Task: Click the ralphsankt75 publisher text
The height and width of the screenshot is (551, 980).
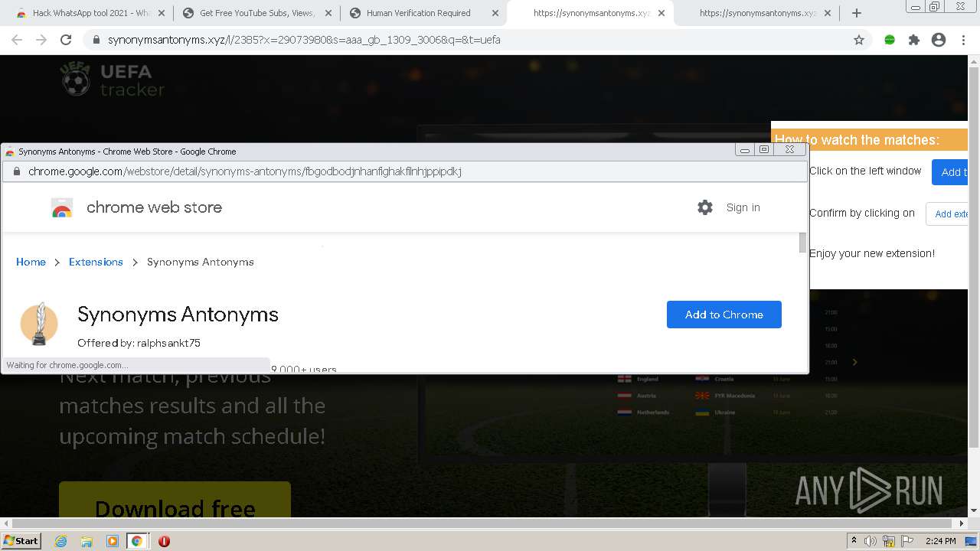Action: (x=168, y=343)
